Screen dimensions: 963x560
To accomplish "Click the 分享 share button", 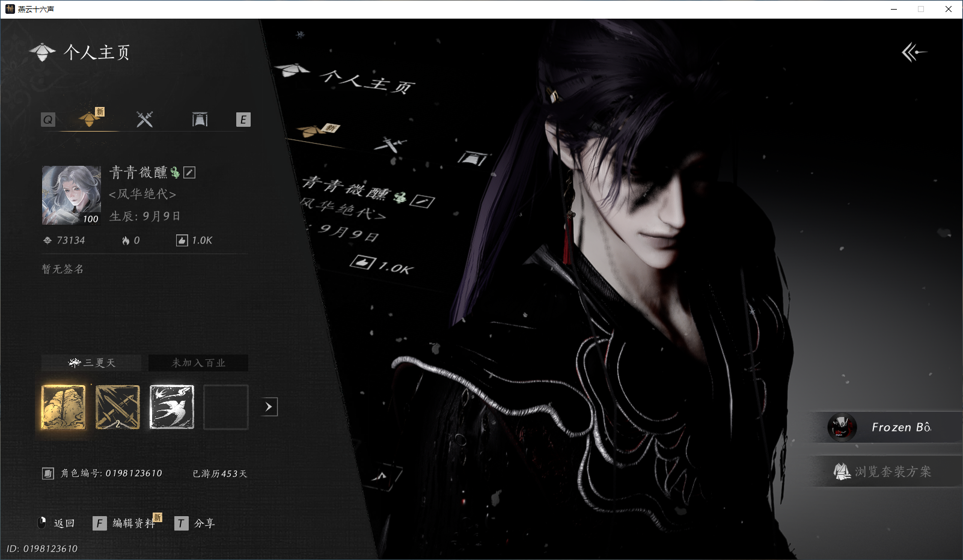I will pyautogui.click(x=195, y=523).
